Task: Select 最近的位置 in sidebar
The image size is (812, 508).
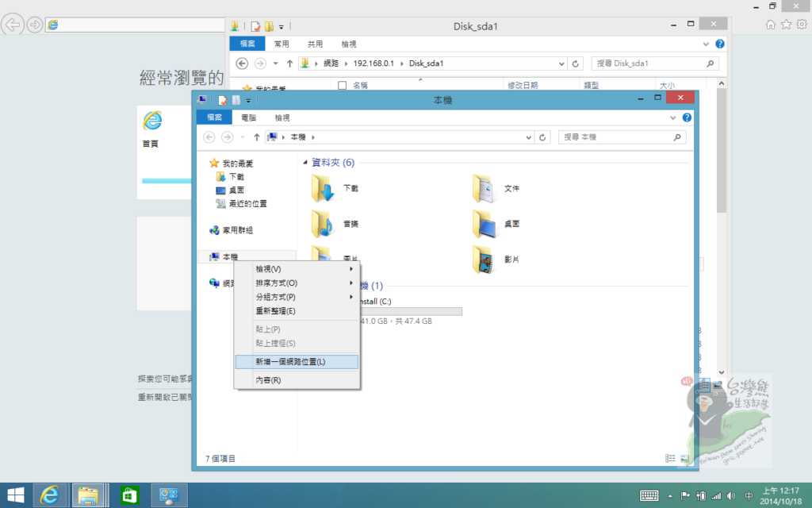Action: pyautogui.click(x=241, y=204)
